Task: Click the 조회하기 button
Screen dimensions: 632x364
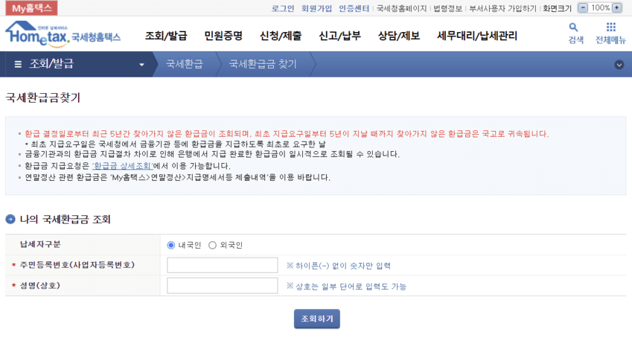Action: tap(317, 319)
